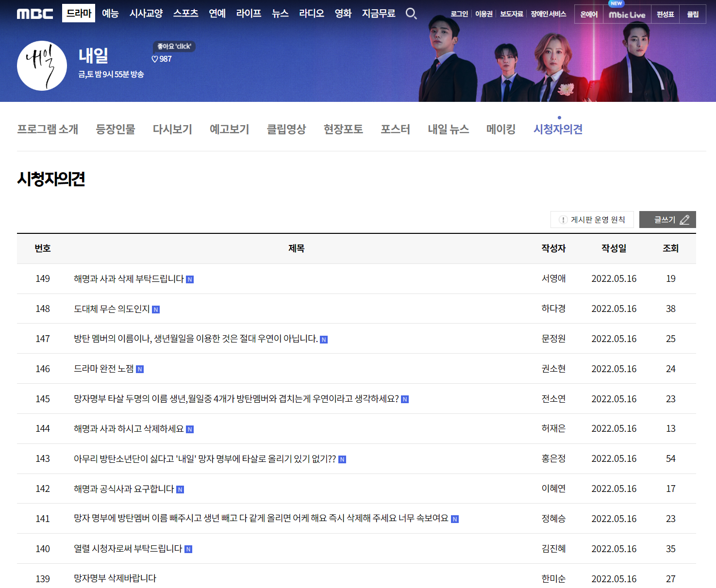Open post 망자명부 삭제바랍니다
Viewport: 716px width, 588px height.
(x=115, y=578)
